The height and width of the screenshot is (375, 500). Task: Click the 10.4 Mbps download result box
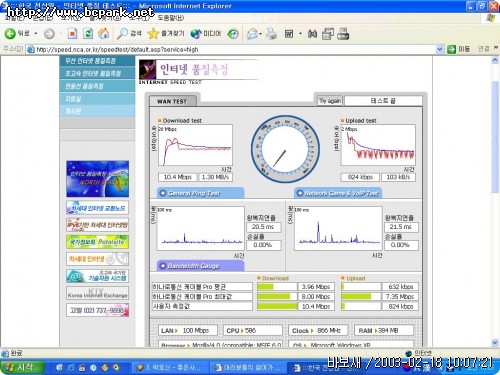coord(177,177)
